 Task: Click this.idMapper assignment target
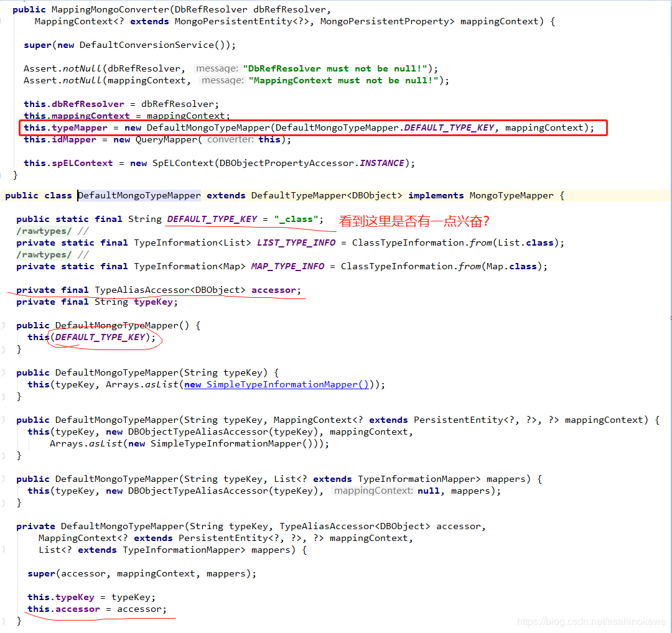(60, 140)
